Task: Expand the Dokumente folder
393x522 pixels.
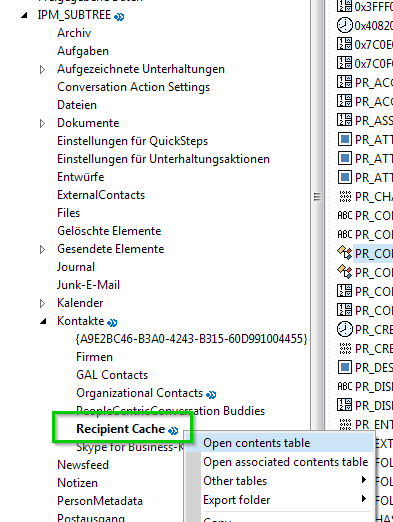Action: 42,123
